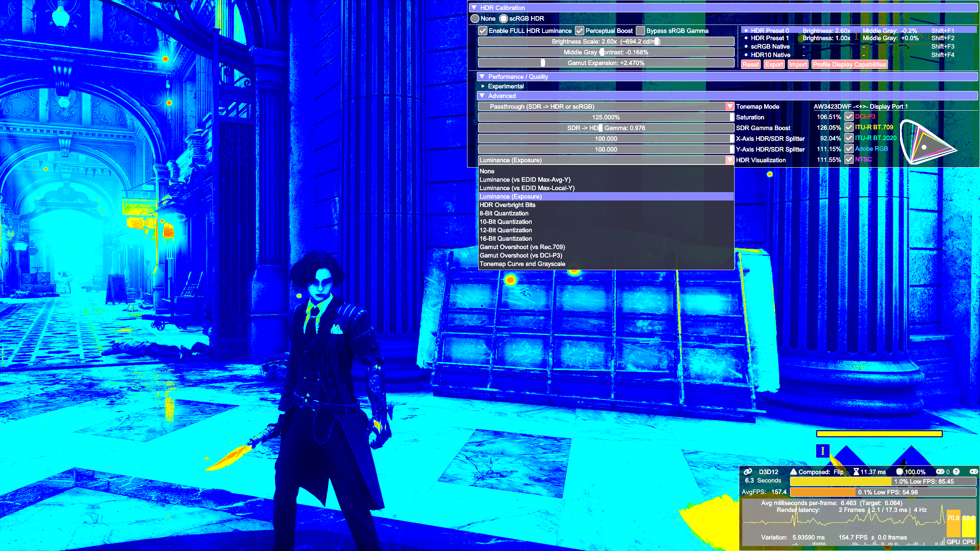Click the Import button in HDR Calibration

point(798,64)
